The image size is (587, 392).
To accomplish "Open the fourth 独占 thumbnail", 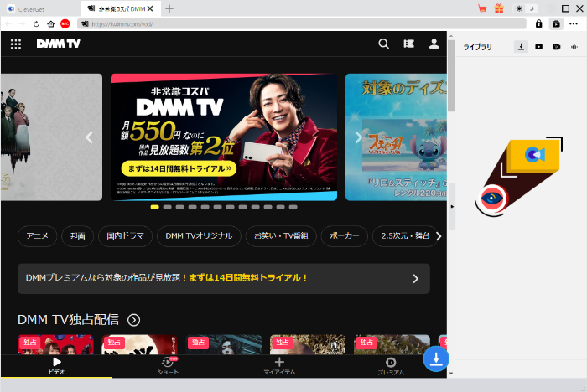I will 308,344.
